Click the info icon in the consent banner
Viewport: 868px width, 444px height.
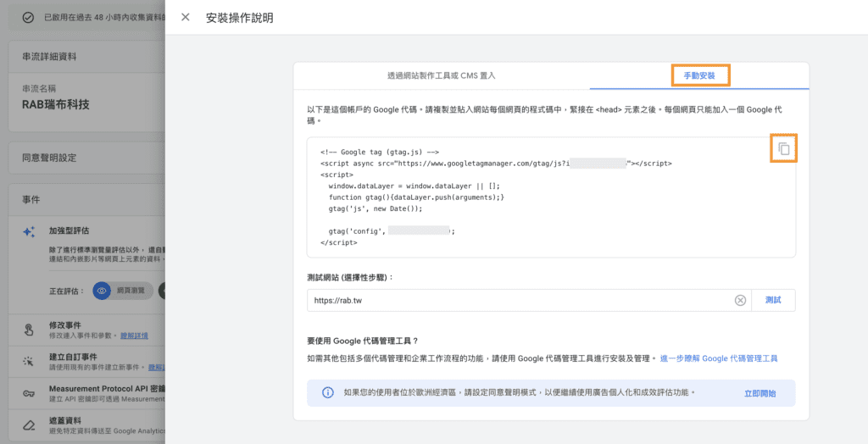327,392
